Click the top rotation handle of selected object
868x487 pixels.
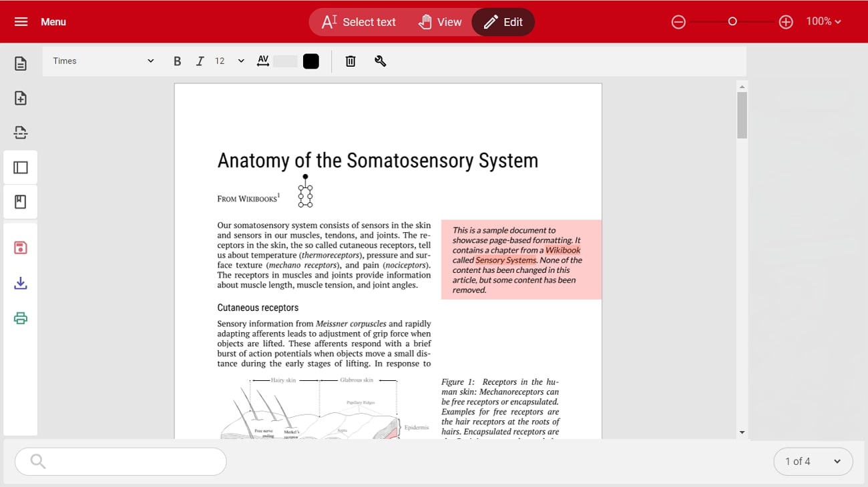click(x=305, y=177)
